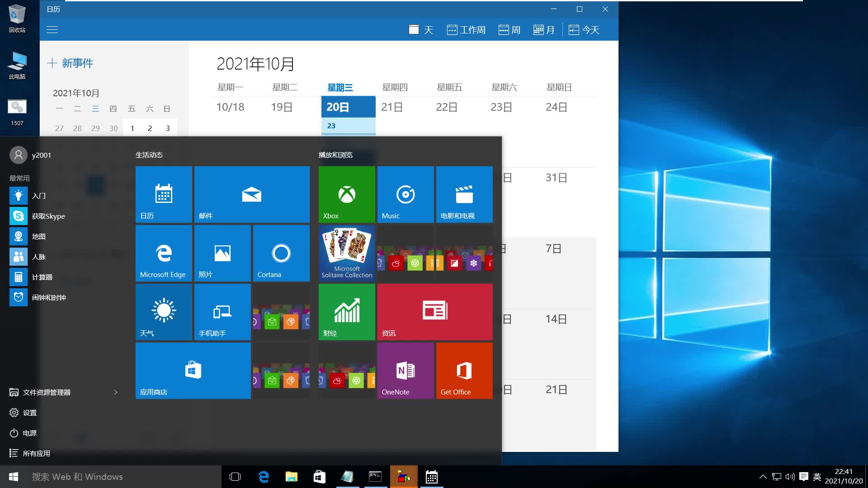Switch Calendar to 天 day view
Viewport: 868px width, 488px height.
[421, 30]
